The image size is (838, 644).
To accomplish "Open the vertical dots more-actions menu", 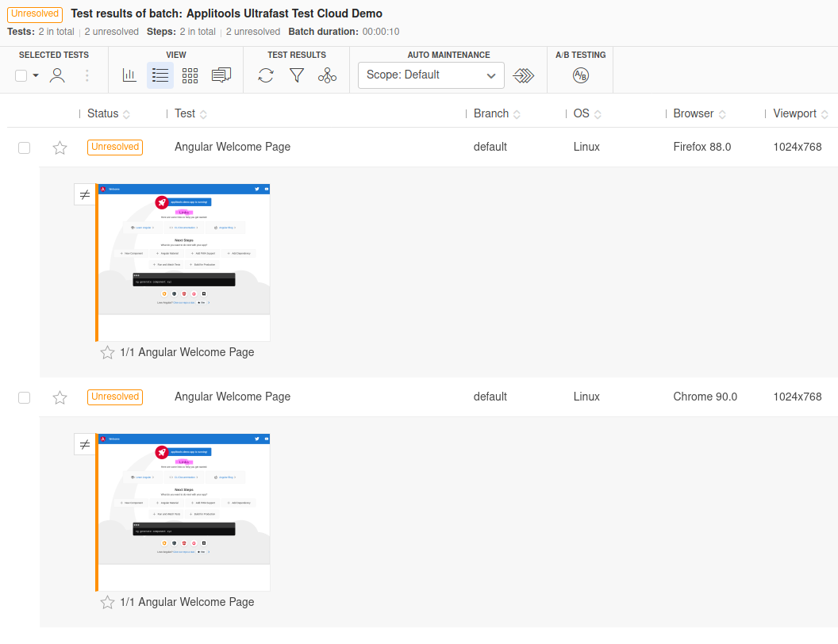I will pos(87,75).
